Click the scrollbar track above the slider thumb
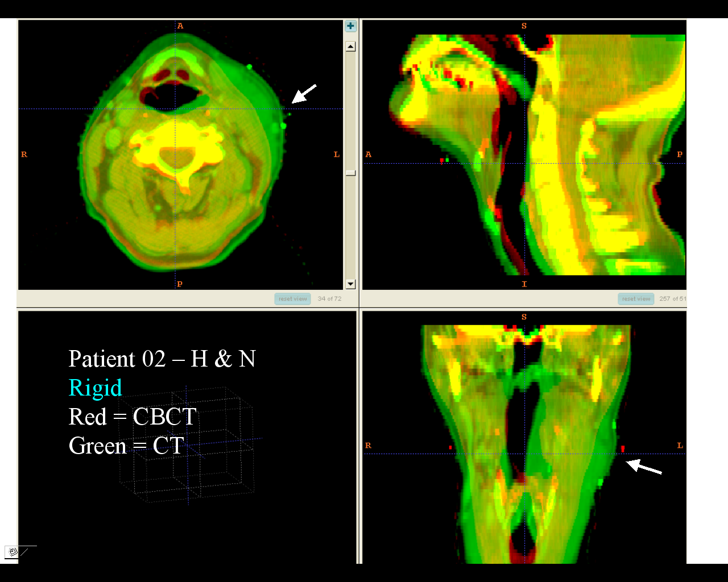 (350, 108)
